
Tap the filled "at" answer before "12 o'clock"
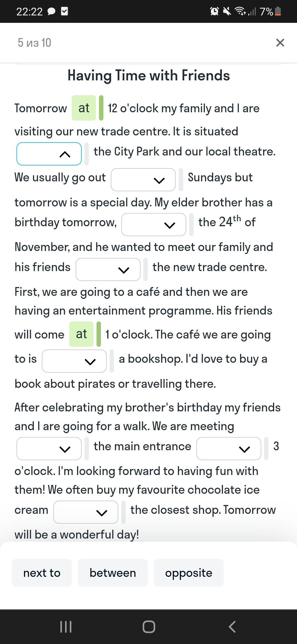tap(84, 108)
